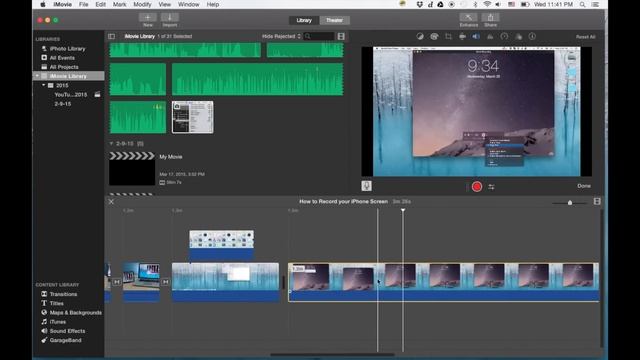Click the Import media arrow icon

pyautogui.click(x=169, y=17)
